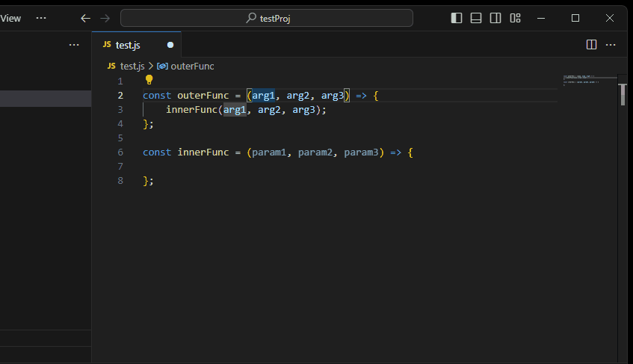Open editor more actions ellipsis
Viewport: 633px width, 364px height.
coord(611,45)
